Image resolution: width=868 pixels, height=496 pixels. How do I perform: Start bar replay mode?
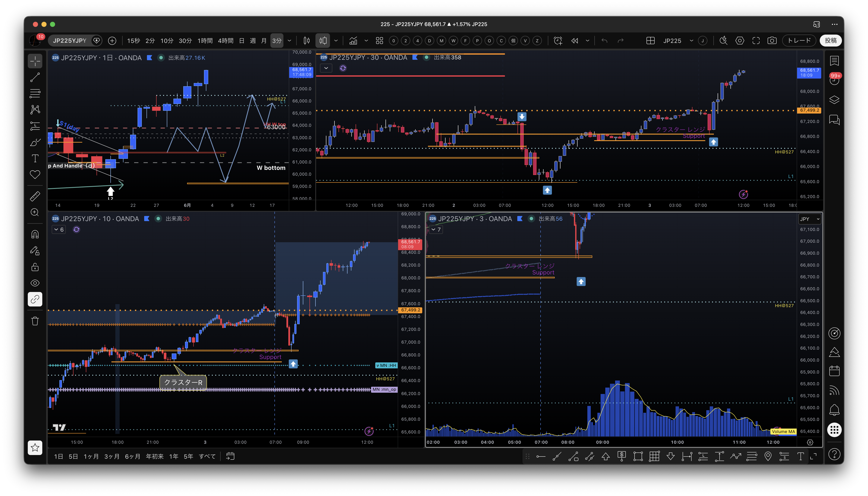[575, 41]
